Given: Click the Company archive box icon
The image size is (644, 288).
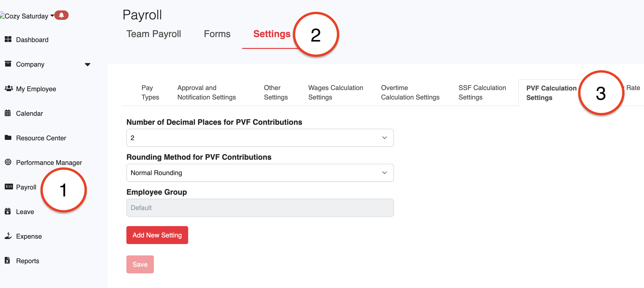Looking at the screenshot, I should (x=8, y=64).
